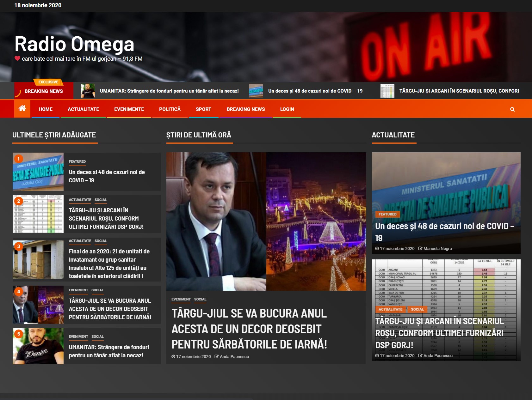Click FEATURED tag on first list item
Screen dimensions: 532x400
pyautogui.click(x=77, y=161)
